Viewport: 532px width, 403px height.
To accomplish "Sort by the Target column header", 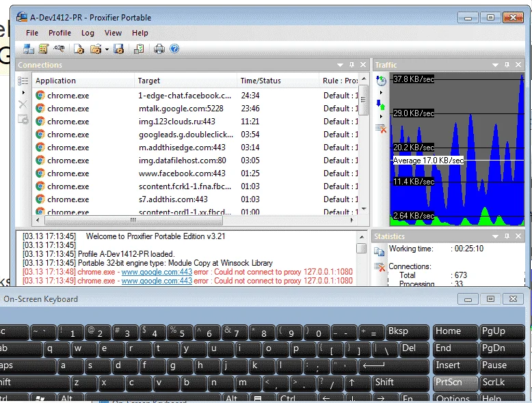I will [x=185, y=81].
